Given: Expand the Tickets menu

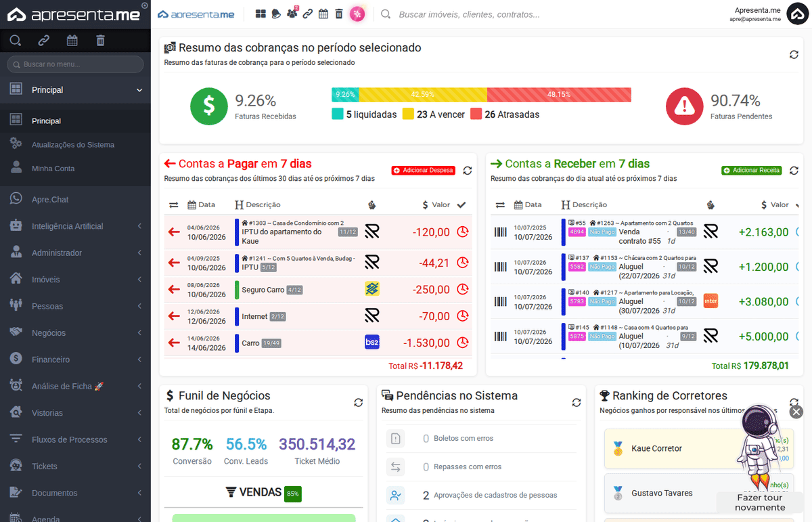Looking at the screenshot, I should 75,466.
